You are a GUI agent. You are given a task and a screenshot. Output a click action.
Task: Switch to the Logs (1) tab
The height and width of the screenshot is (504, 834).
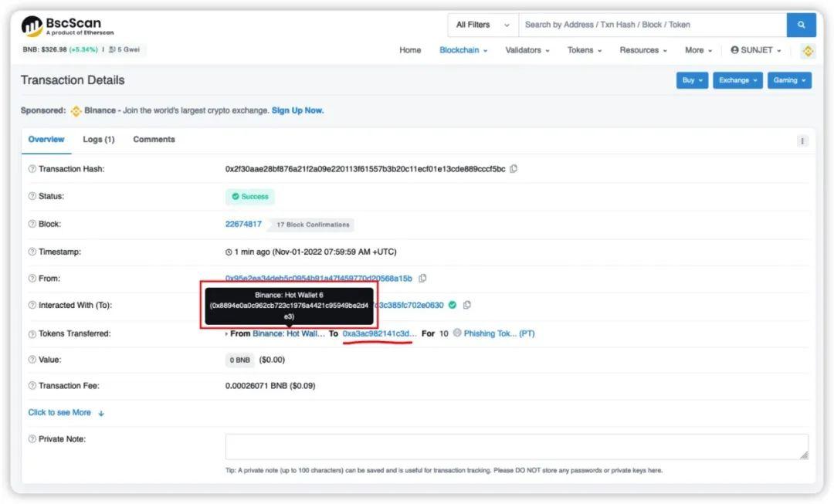98,140
